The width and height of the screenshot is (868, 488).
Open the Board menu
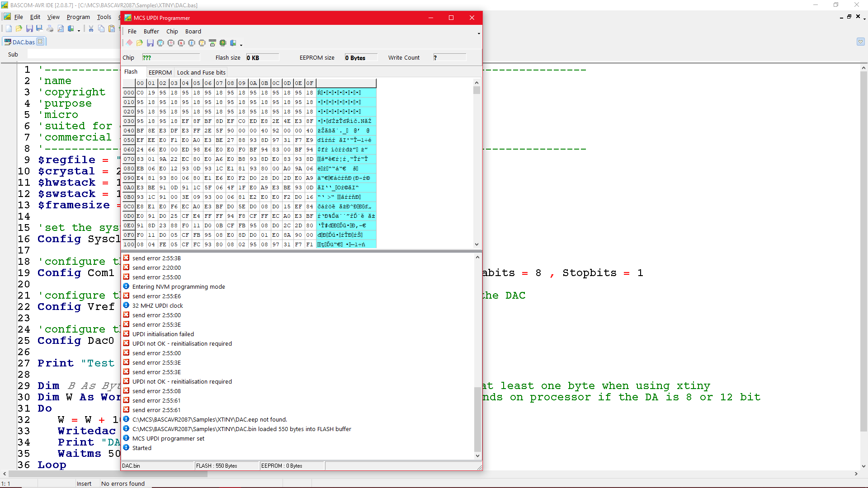[x=193, y=31]
